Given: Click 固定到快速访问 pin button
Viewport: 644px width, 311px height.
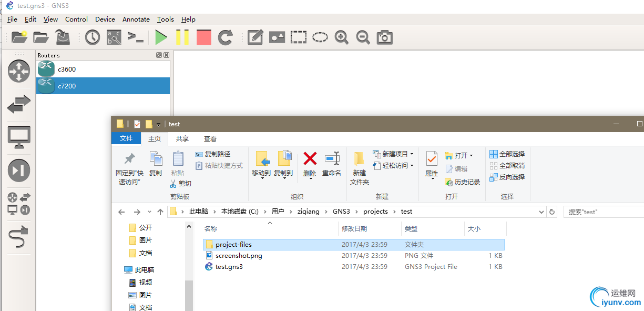Looking at the screenshot, I should click(x=129, y=168).
